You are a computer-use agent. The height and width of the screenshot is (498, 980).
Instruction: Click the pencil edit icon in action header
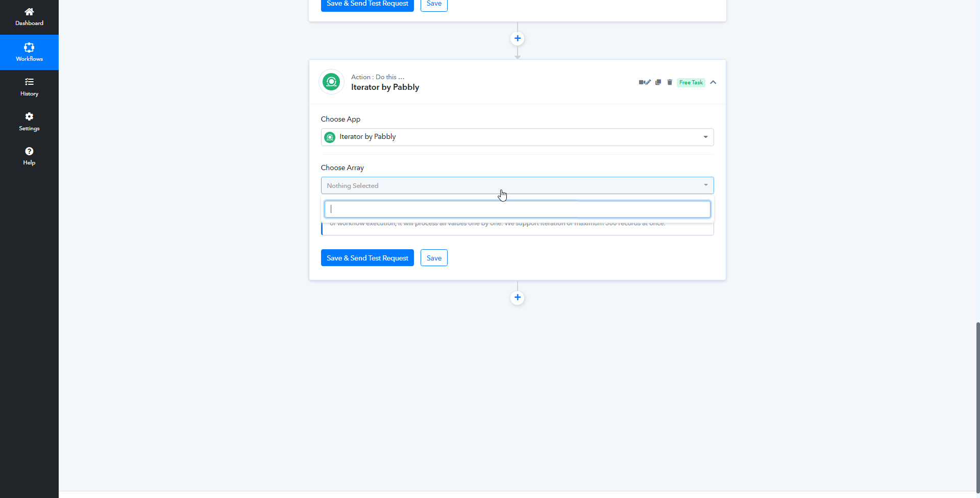click(x=648, y=82)
